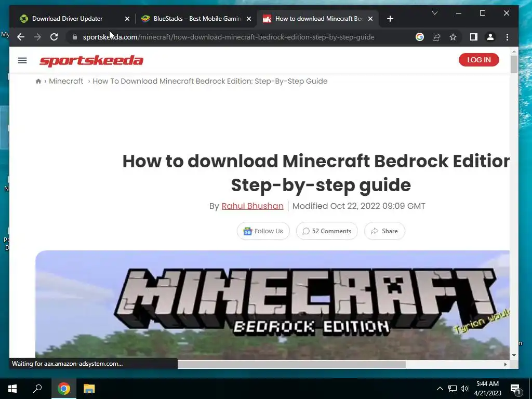Click the browser forward arrow
Image resolution: width=532 pixels, height=399 pixels.
click(x=37, y=37)
